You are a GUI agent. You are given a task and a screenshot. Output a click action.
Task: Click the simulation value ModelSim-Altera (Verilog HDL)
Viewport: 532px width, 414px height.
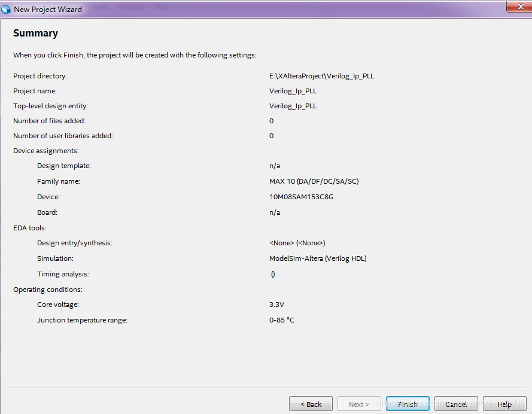tap(318, 258)
